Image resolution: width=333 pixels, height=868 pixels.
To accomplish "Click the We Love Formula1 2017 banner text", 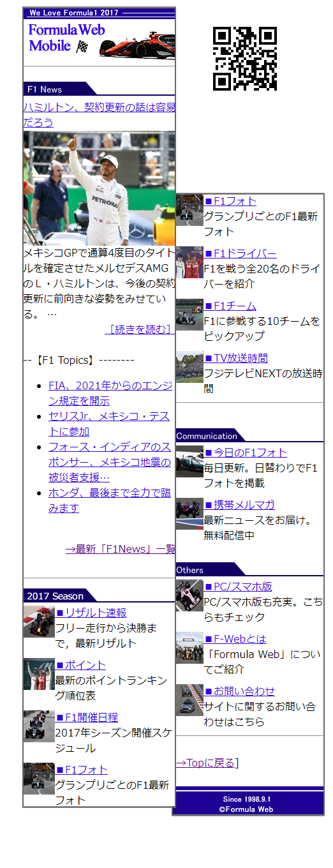I will click(x=74, y=13).
